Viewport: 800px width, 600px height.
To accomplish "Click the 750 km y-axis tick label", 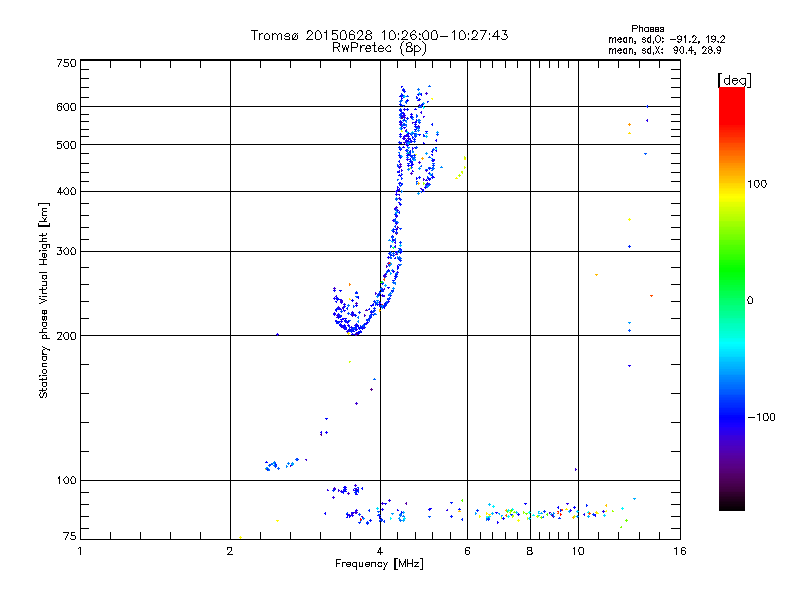I will [66, 63].
